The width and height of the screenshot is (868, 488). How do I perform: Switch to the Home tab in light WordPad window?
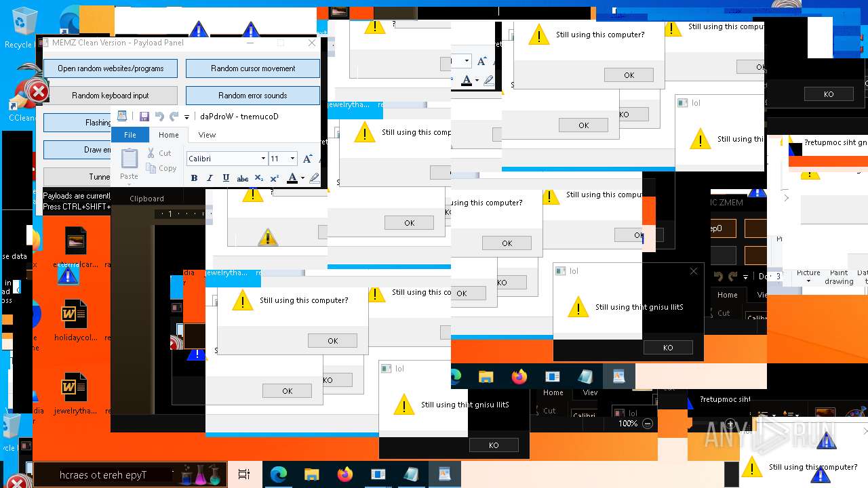pos(169,135)
